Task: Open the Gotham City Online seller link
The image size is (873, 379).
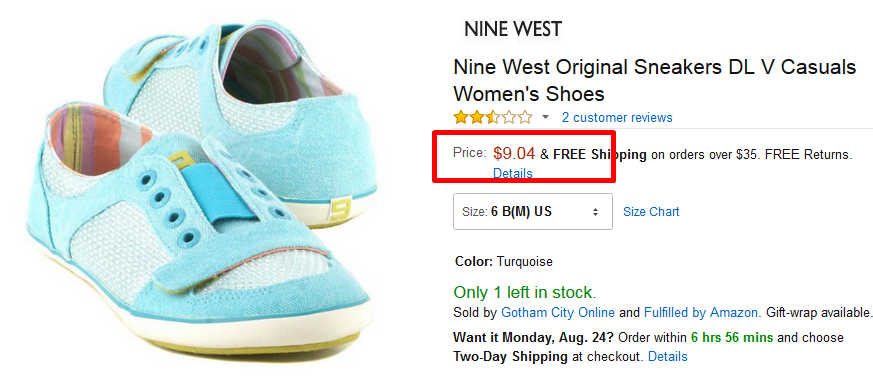Action: [558, 312]
